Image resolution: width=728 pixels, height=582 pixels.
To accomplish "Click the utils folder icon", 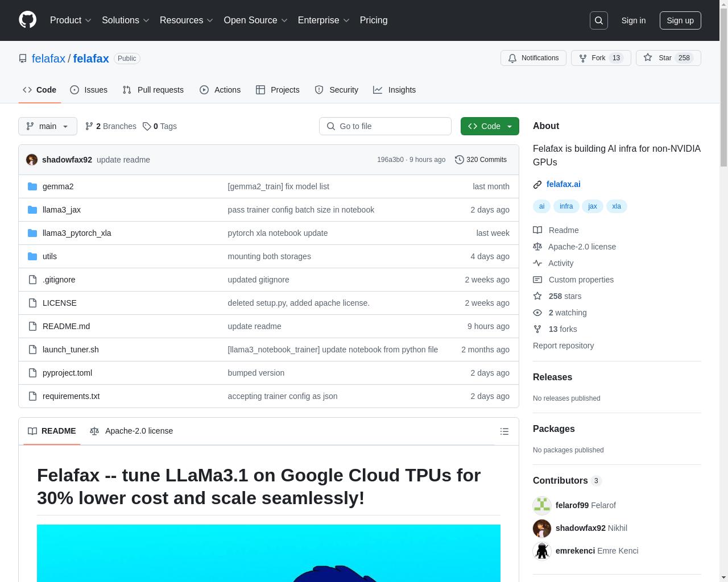I will (32, 256).
